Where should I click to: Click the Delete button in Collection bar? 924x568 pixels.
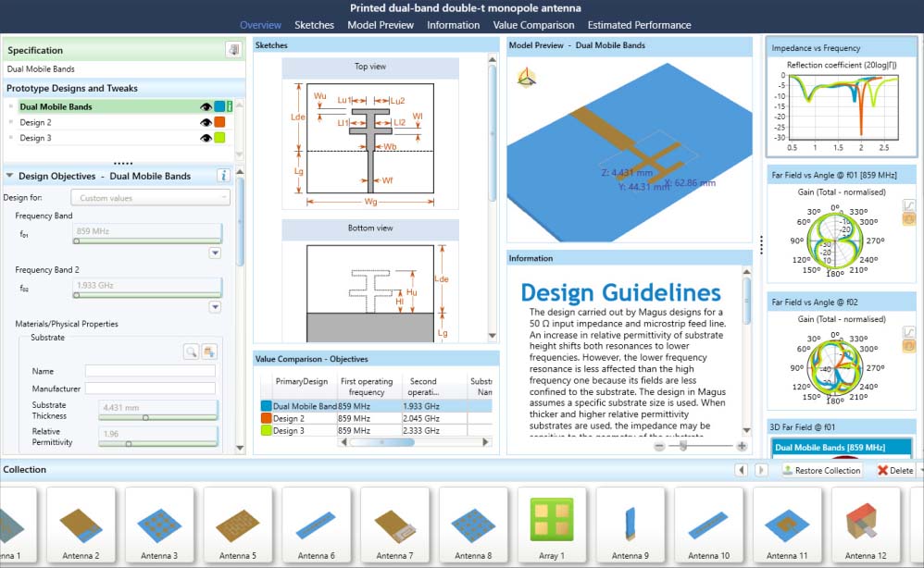click(896, 470)
